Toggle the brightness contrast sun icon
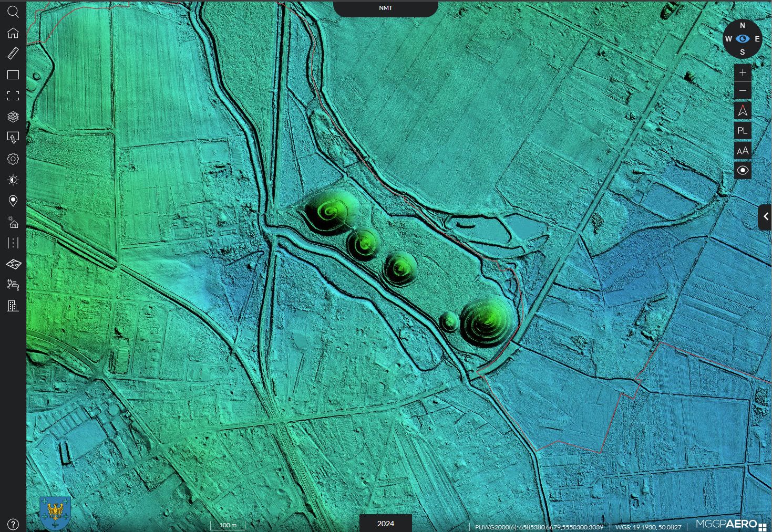The image size is (772, 532). (13, 180)
